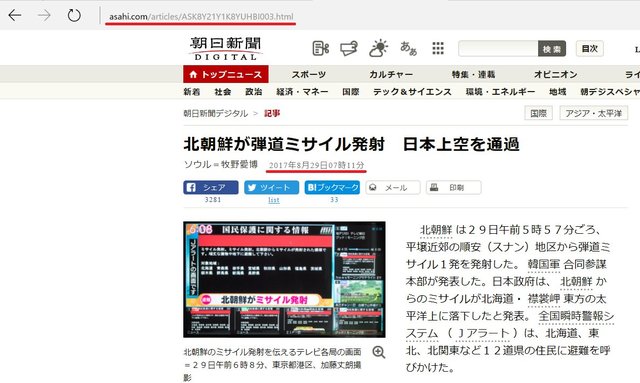Click author name ソウル=牧野愛博

[221, 165]
